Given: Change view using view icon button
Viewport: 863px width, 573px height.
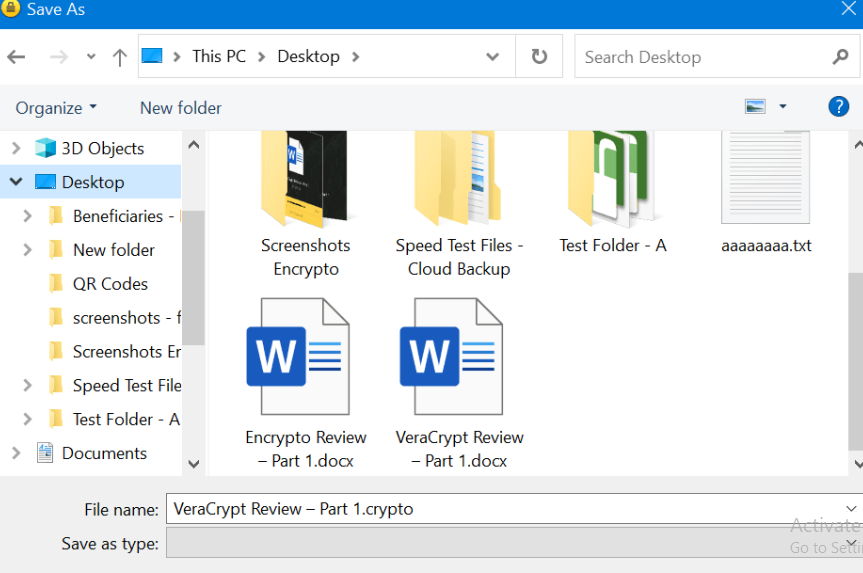Looking at the screenshot, I should [755, 106].
